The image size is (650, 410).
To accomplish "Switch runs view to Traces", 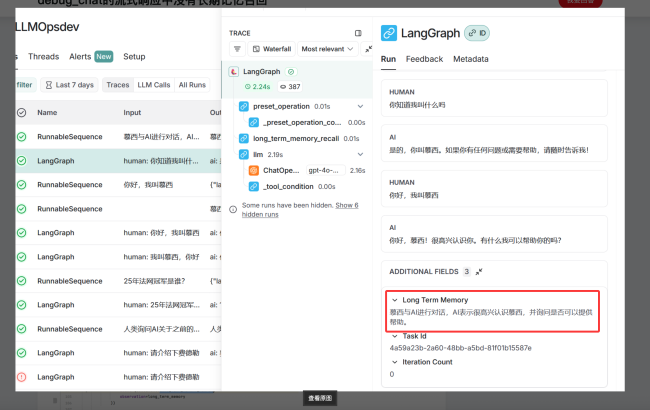I will tap(118, 85).
